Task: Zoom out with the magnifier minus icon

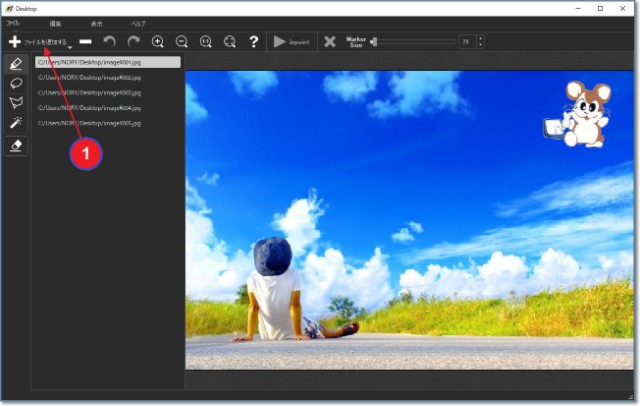Action: [x=182, y=42]
